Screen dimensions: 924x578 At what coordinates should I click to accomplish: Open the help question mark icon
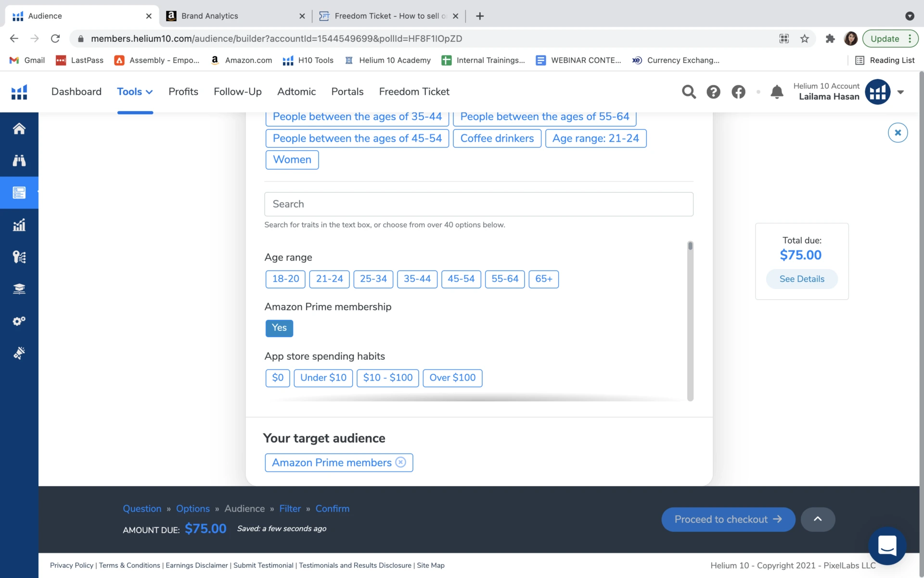coord(713,92)
